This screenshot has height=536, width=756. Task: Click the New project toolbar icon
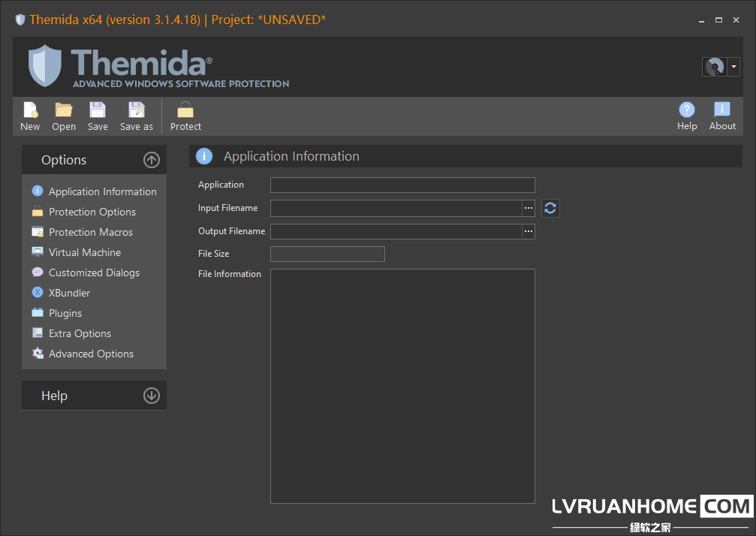[30, 110]
